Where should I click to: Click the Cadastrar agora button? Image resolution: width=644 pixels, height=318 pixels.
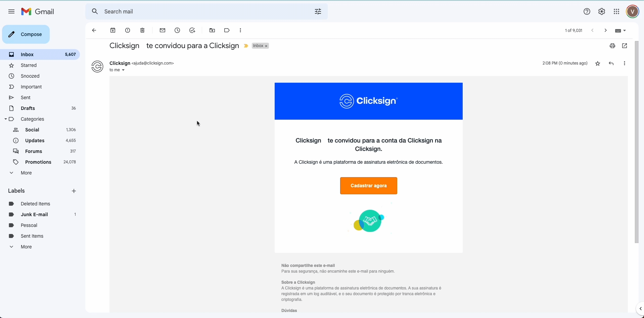pyautogui.click(x=368, y=186)
